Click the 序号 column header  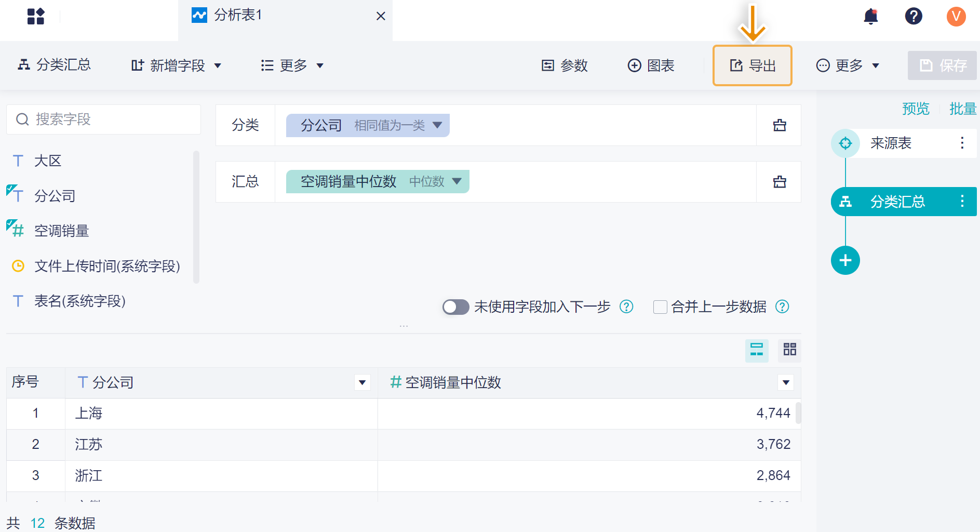point(36,383)
